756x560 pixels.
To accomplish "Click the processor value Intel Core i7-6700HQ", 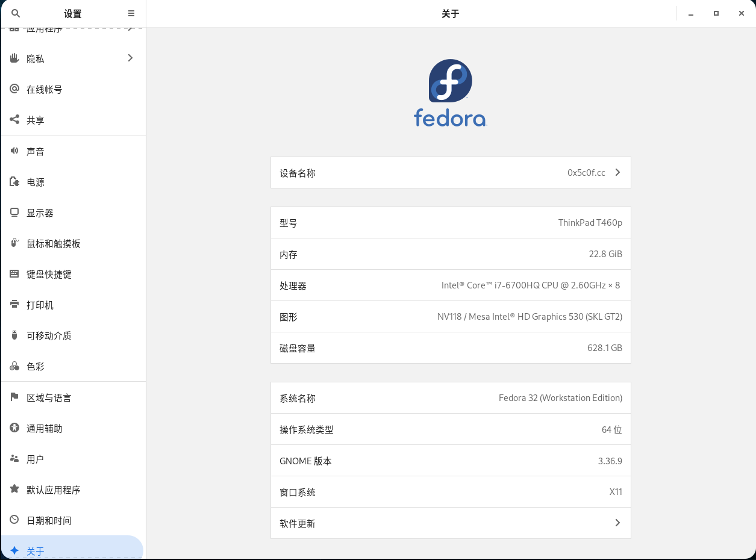I will (531, 285).
